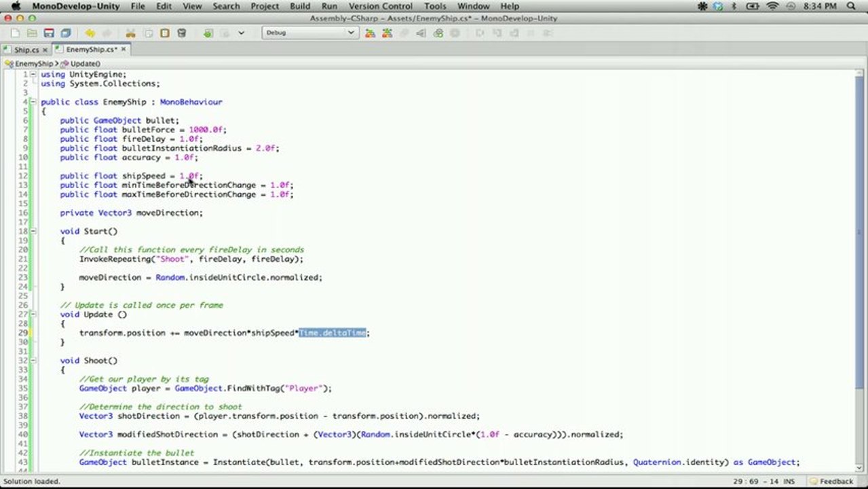Click the Copy toolbar icon

(x=147, y=33)
